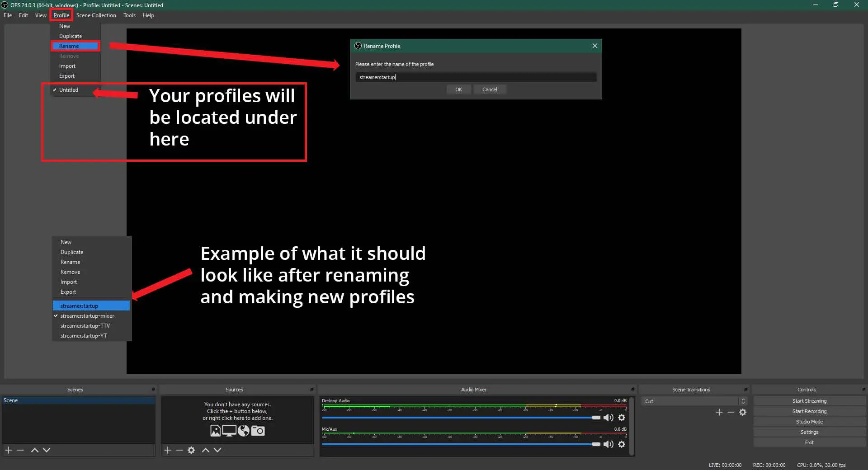This screenshot has width=868, height=470.
Task: Click the profile name field containing streamerstartup
Action: [x=476, y=77]
